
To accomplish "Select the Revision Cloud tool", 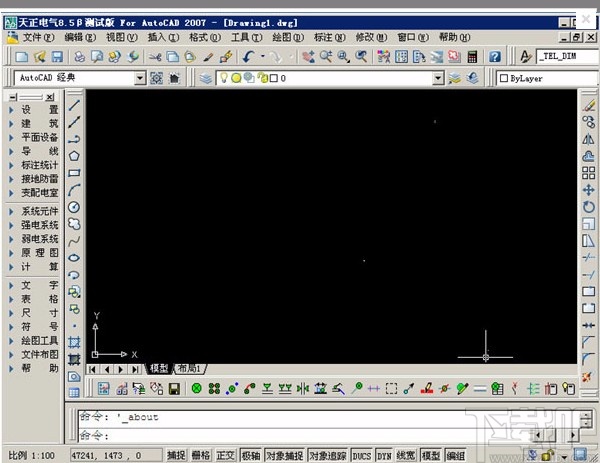I will (x=74, y=224).
